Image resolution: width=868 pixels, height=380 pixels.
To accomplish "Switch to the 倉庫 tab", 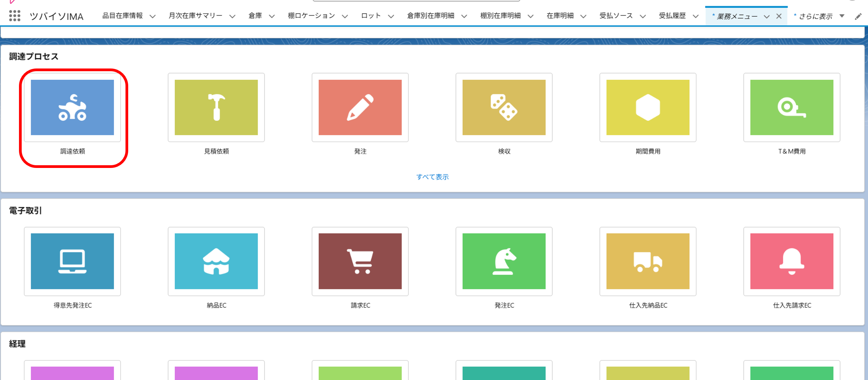I will coord(255,16).
